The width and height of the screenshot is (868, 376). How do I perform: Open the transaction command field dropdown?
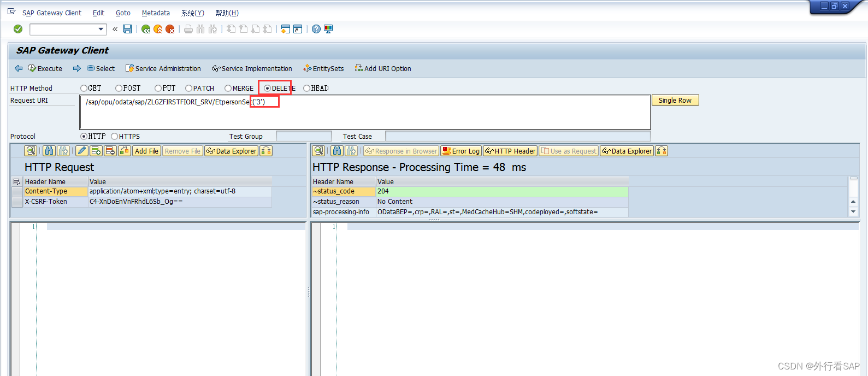(101, 30)
